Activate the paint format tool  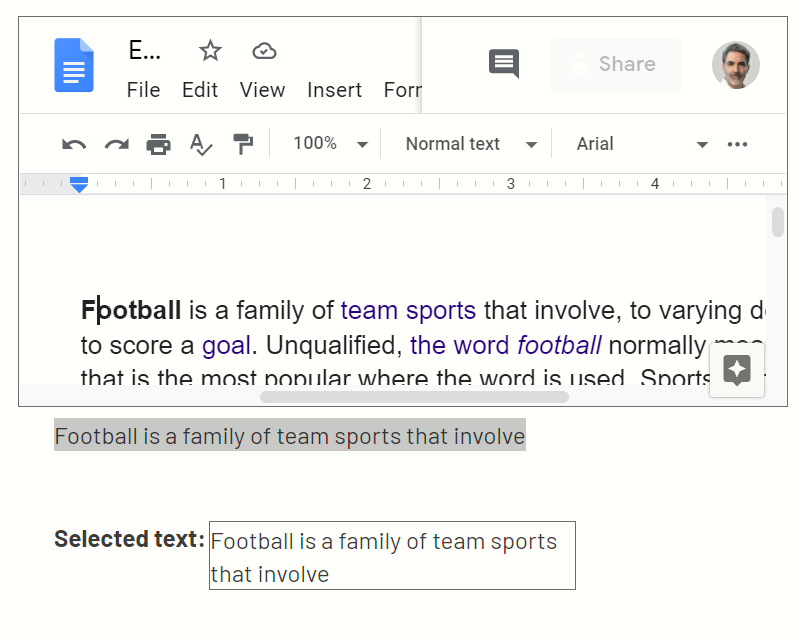[243, 144]
